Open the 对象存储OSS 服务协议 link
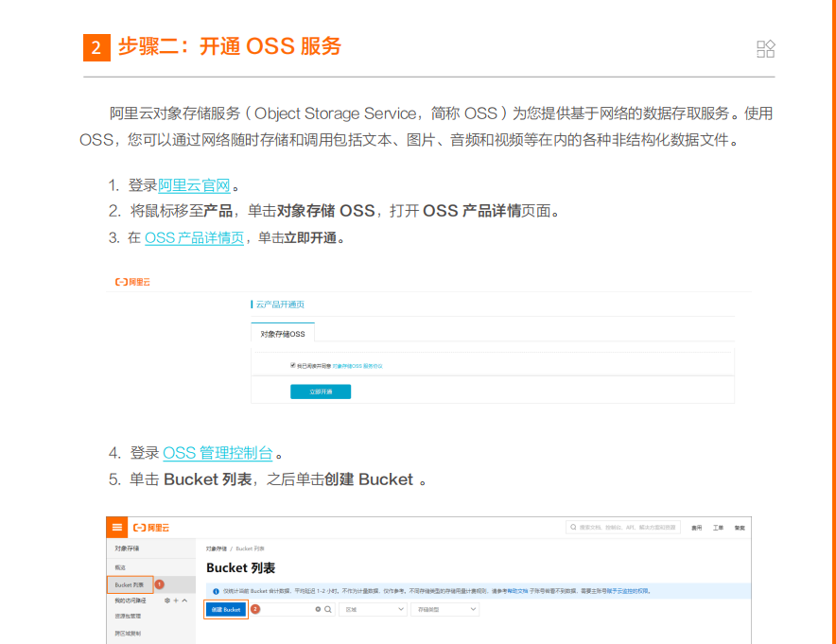Viewport: 836px width, 644px height. pyautogui.click(x=357, y=366)
